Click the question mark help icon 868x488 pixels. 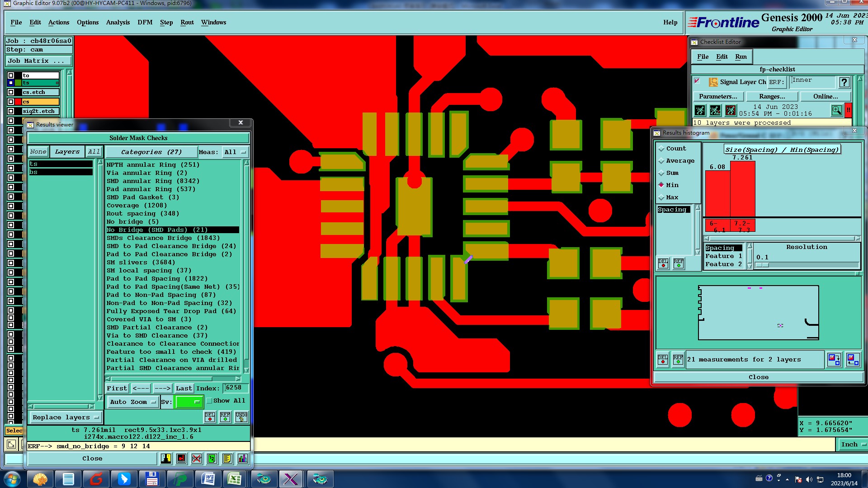pyautogui.click(x=844, y=82)
